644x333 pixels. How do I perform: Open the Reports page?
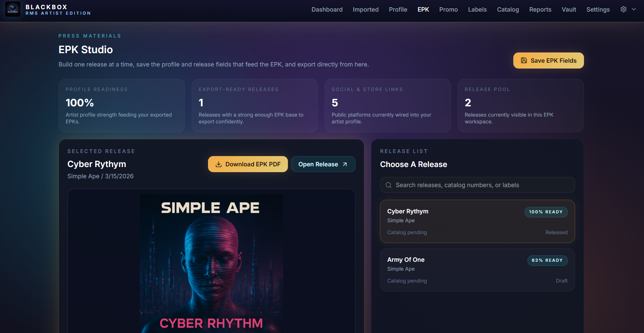click(540, 9)
